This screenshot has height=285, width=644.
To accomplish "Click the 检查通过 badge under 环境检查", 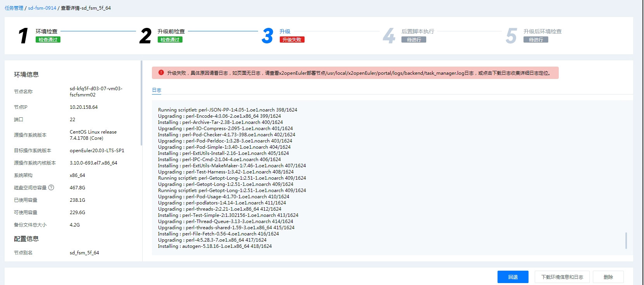I will (48, 39).
